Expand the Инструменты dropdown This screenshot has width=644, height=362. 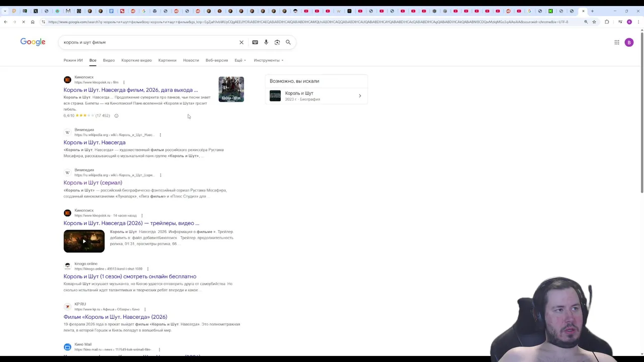269,60
